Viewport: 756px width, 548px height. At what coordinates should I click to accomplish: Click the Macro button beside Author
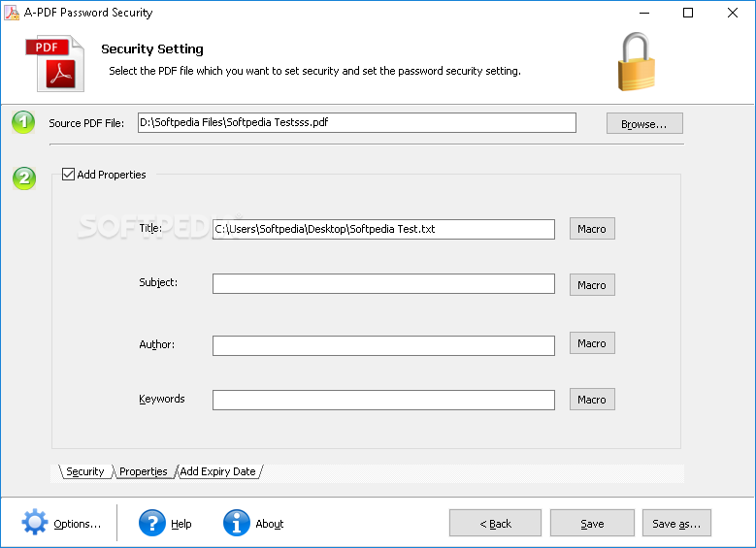[x=592, y=343]
